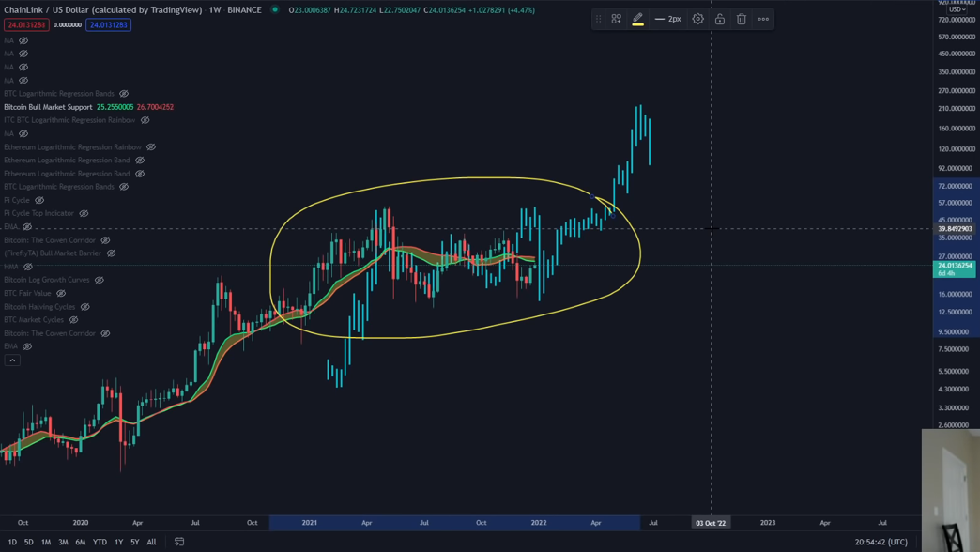Screen dimensions: 980x552
Task: Choose the YTD date range
Action: [100, 542]
